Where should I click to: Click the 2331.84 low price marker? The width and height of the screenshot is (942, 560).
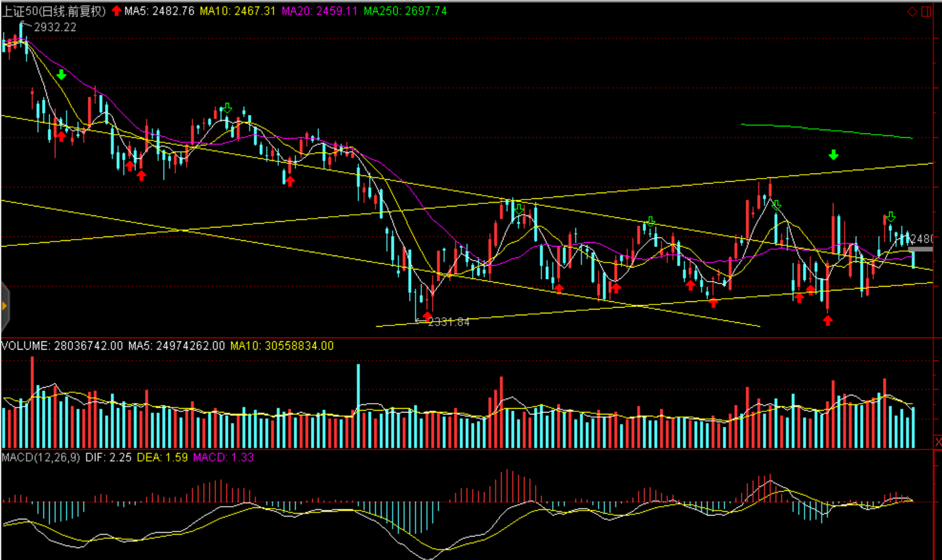tap(449, 322)
